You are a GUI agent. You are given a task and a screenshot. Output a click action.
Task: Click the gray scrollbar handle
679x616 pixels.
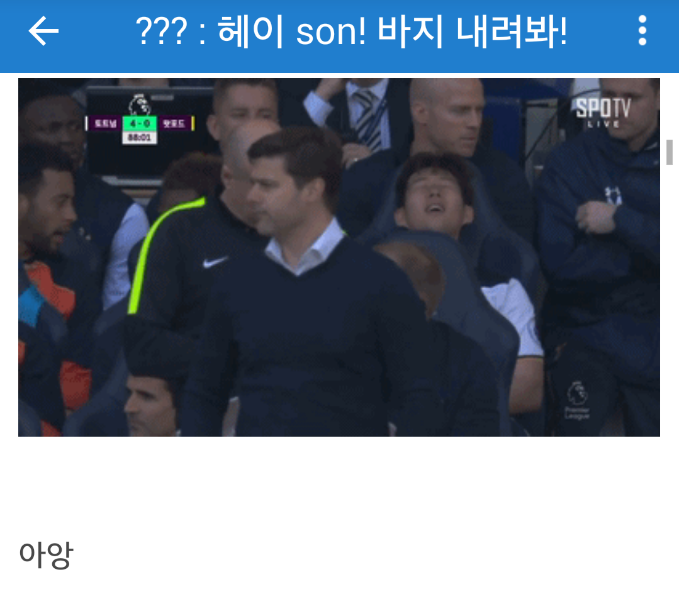669,152
